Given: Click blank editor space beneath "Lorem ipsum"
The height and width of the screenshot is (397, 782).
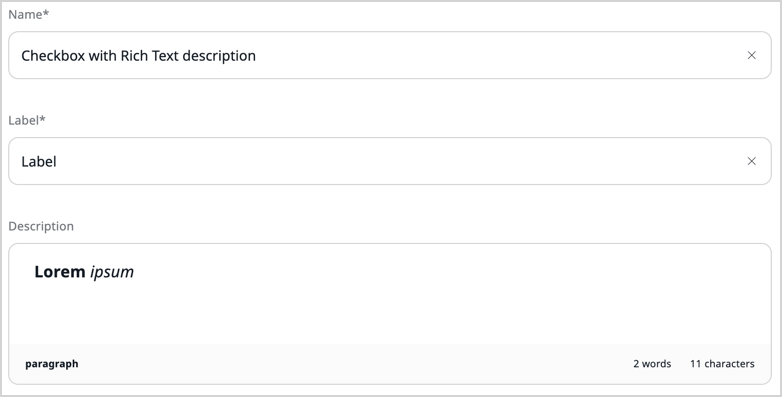Looking at the screenshot, I should coord(390,314).
